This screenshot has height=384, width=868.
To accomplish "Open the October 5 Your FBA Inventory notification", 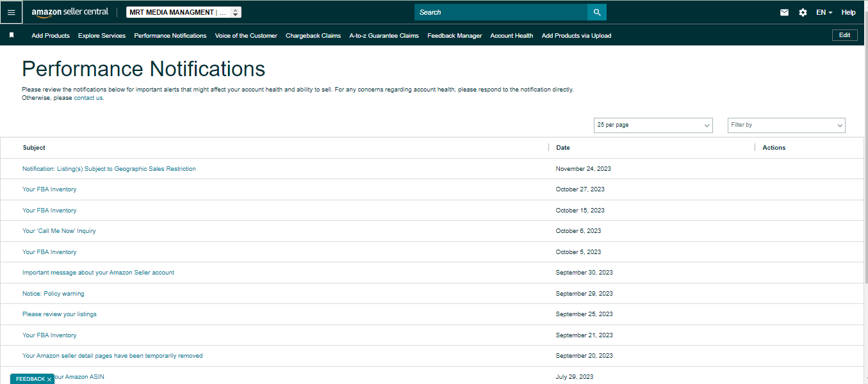I will 49,252.
